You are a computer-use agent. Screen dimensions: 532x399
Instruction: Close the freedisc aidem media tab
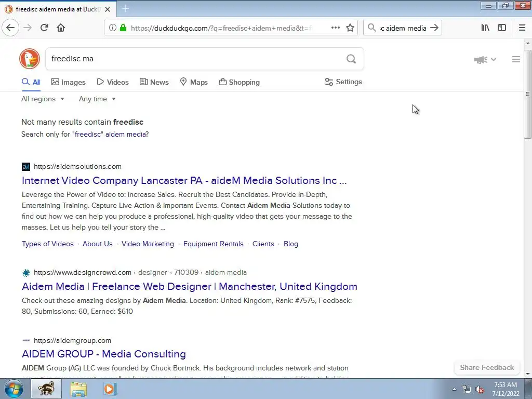point(108,9)
